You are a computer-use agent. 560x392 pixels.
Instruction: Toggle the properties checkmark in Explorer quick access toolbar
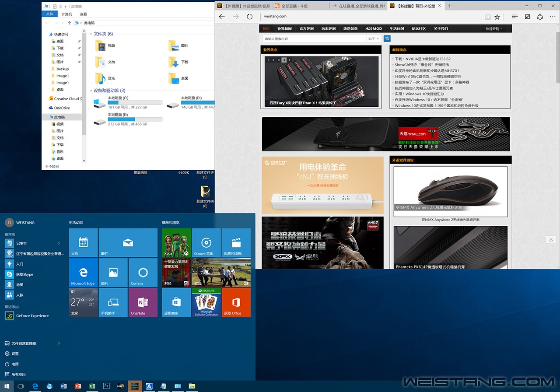coord(54,7)
